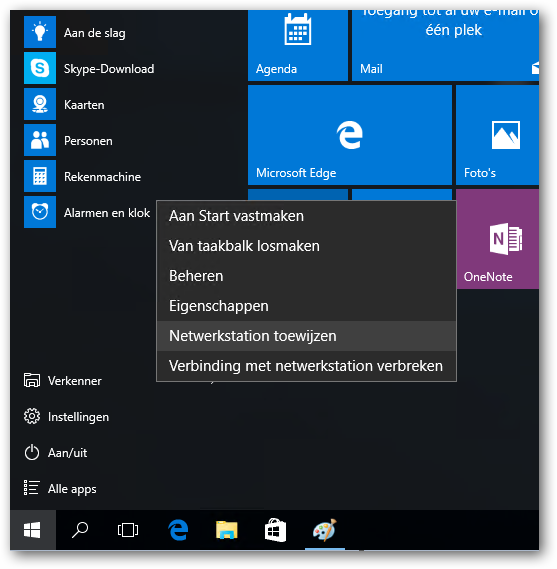Open the Rekenmachine calculator icon
Screen dimensions: 557x569
(40, 176)
